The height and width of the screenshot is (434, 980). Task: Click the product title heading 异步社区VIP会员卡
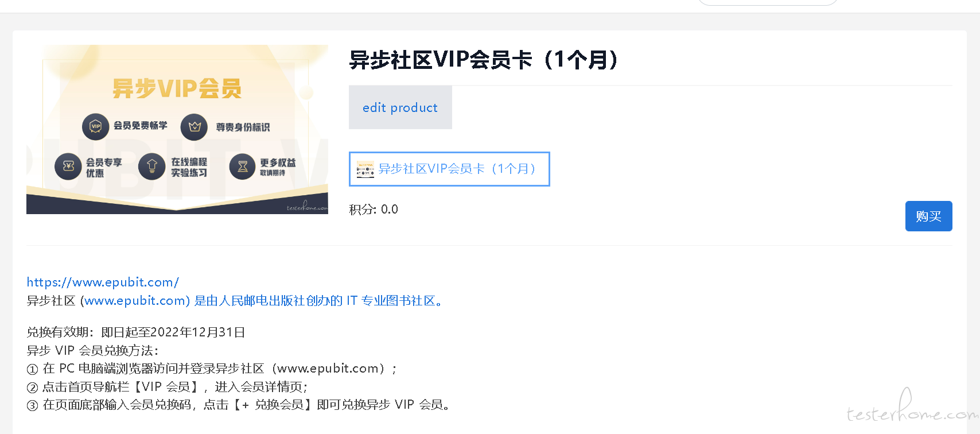pos(484,60)
